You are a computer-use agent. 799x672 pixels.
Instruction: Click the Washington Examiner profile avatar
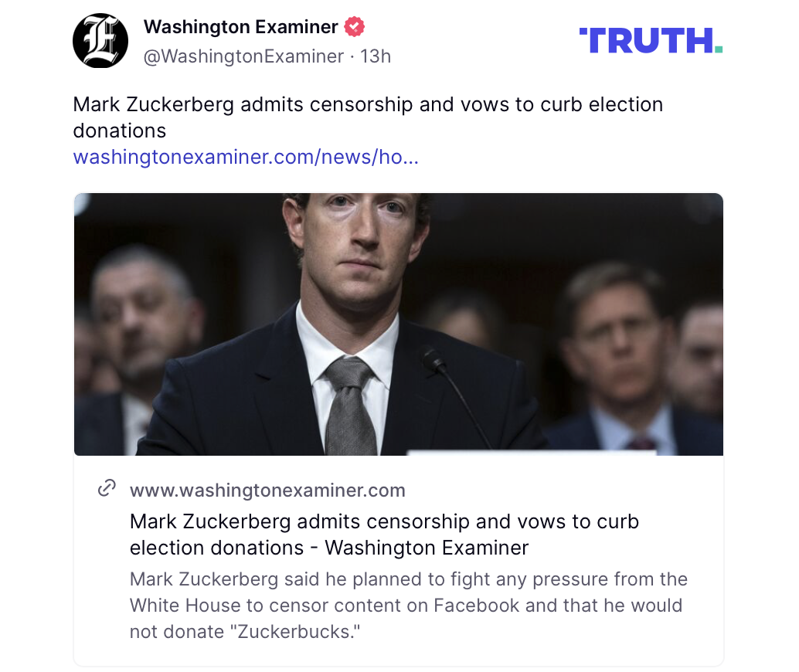(100, 40)
